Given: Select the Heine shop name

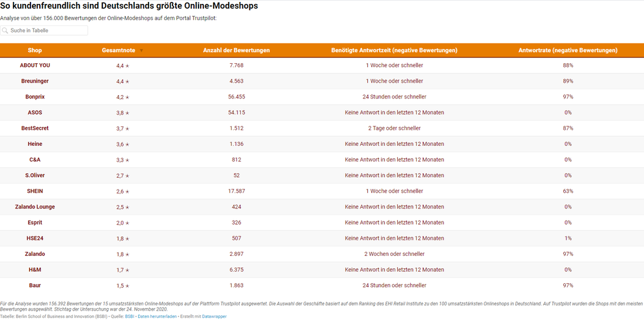Looking at the screenshot, I should point(35,144).
